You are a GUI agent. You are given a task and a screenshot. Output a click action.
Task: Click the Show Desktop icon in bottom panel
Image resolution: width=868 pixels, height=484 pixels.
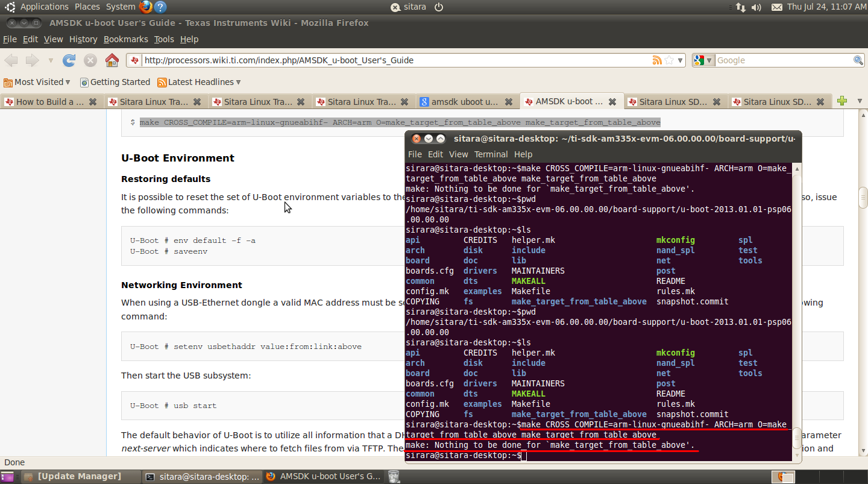point(8,477)
